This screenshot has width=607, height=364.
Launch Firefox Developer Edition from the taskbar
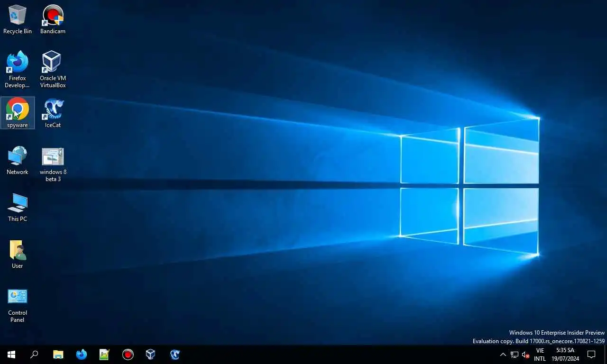[x=81, y=355]
